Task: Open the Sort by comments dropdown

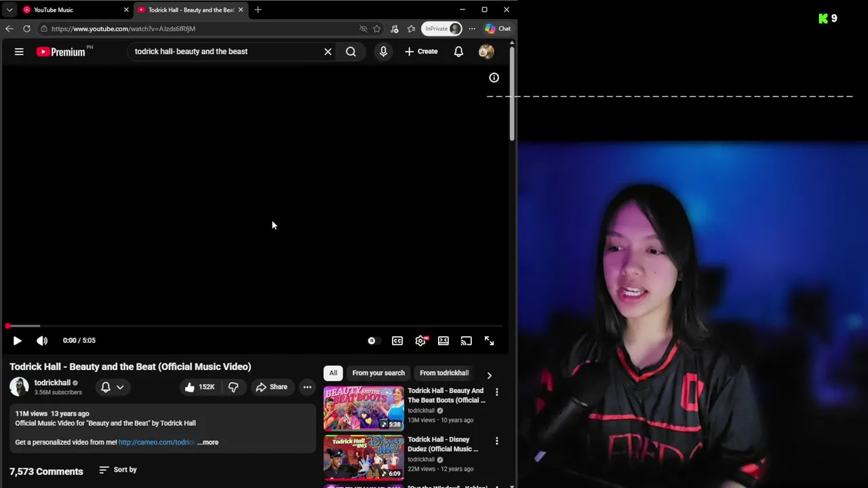Action: tap(118, 470)
